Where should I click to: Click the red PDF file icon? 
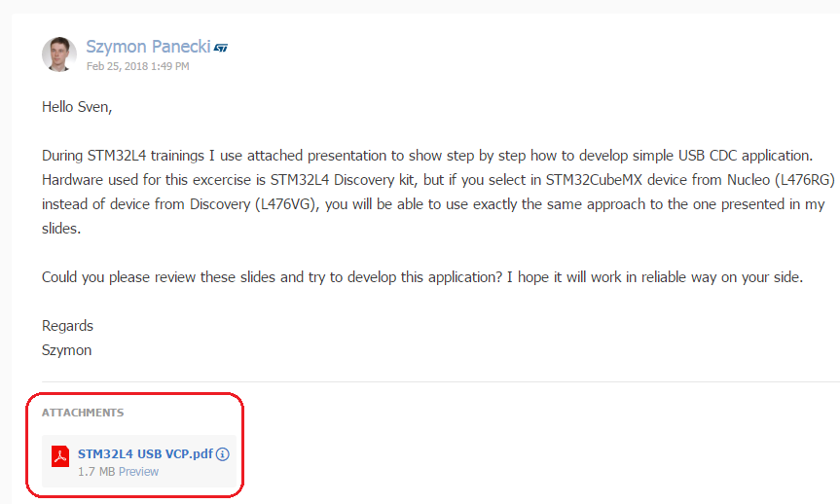pyautogui.click(x=59, y=455)
